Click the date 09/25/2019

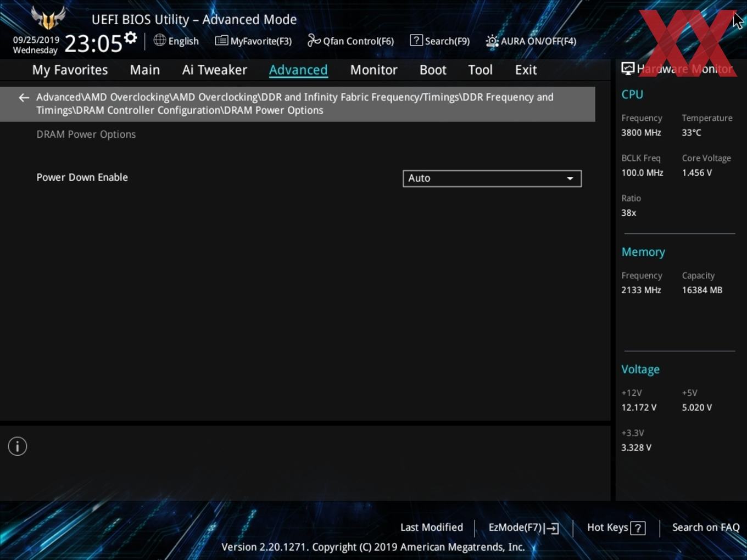click(36, 40)
